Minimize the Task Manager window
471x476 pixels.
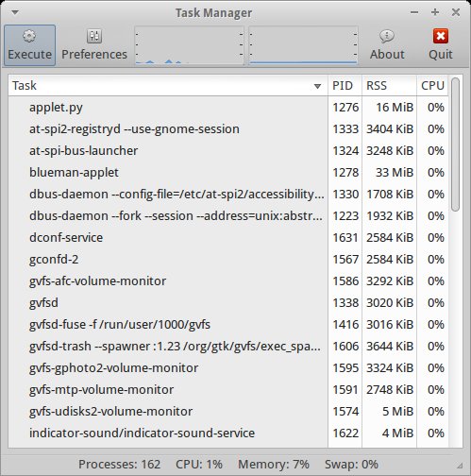414,12
